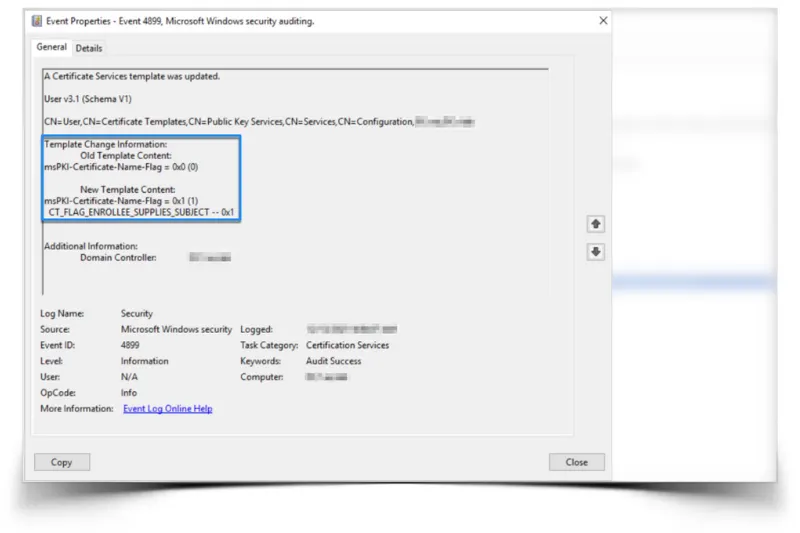Click the 'User v3.1 (Schema V1)' line
This screenshot has height=533, width=800.
click(88, 99)
